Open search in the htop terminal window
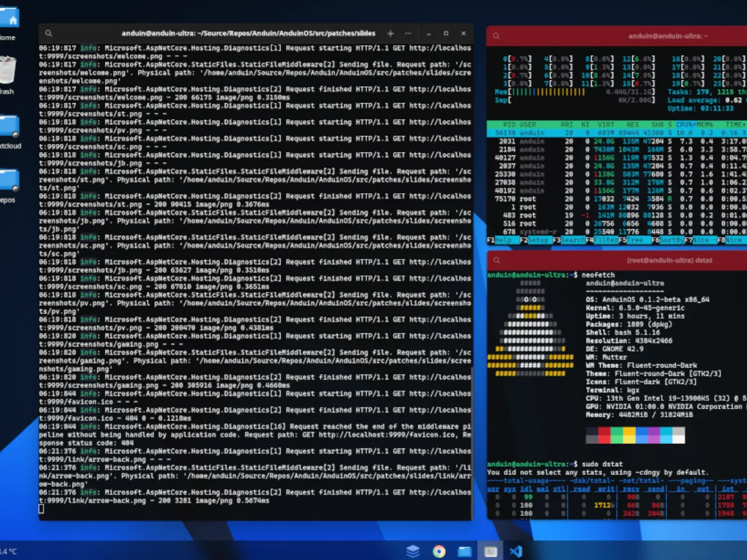This screenshot has height=560, width=747. [x=495, y=35]
